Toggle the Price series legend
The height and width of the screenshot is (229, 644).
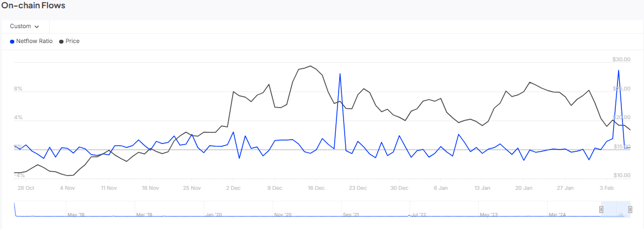coord(72,41)
